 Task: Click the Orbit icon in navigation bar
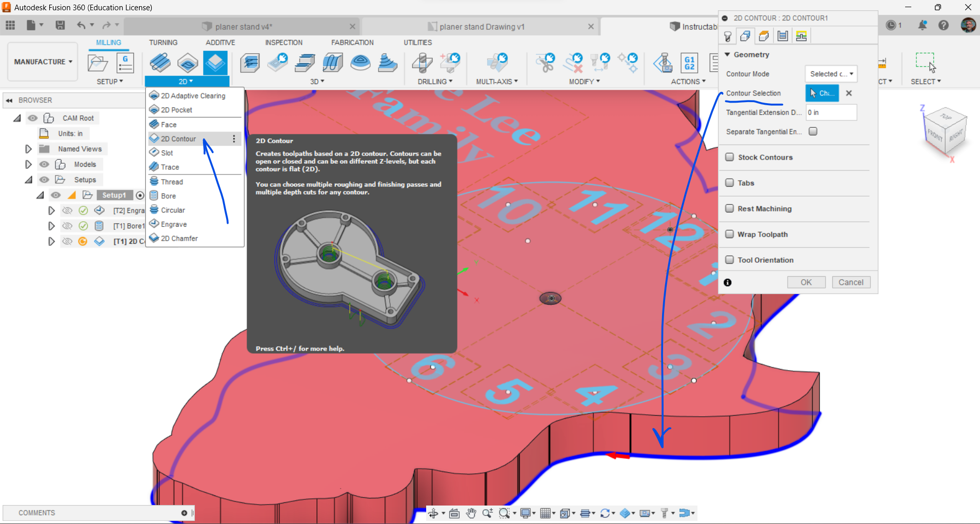[x=433, y=513]
